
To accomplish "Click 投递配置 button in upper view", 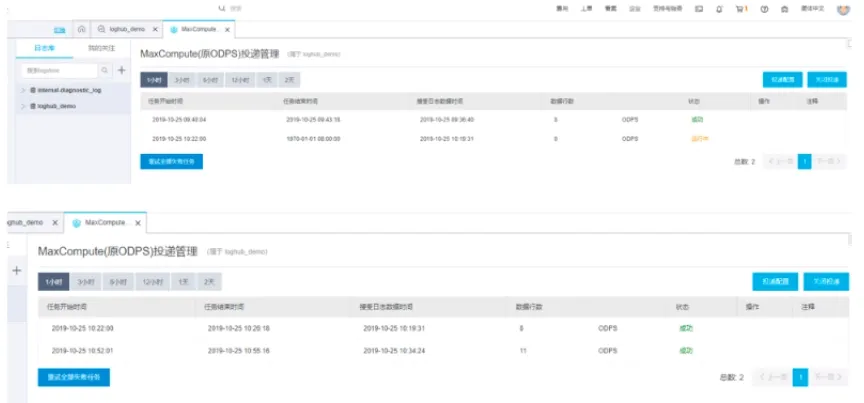I will click(x=782, y=80).
